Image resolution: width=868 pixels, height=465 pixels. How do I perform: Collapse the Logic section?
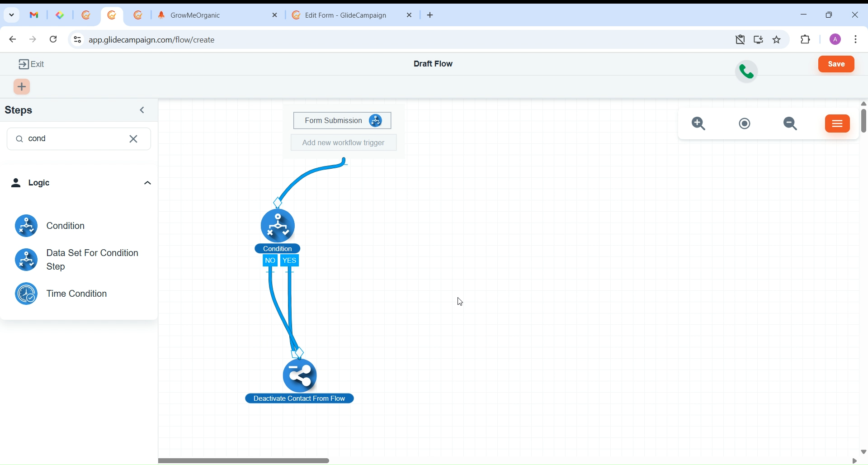[x=147, y=183]
